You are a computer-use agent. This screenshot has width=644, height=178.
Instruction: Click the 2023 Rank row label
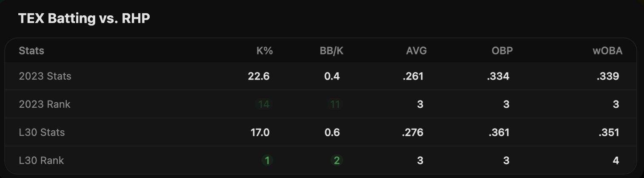[45, 104]
